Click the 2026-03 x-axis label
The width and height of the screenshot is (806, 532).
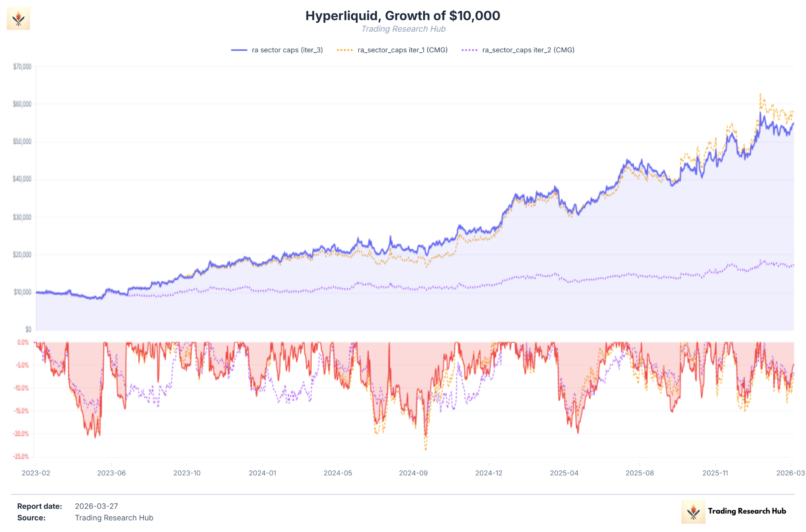click(x=790, y=473)
